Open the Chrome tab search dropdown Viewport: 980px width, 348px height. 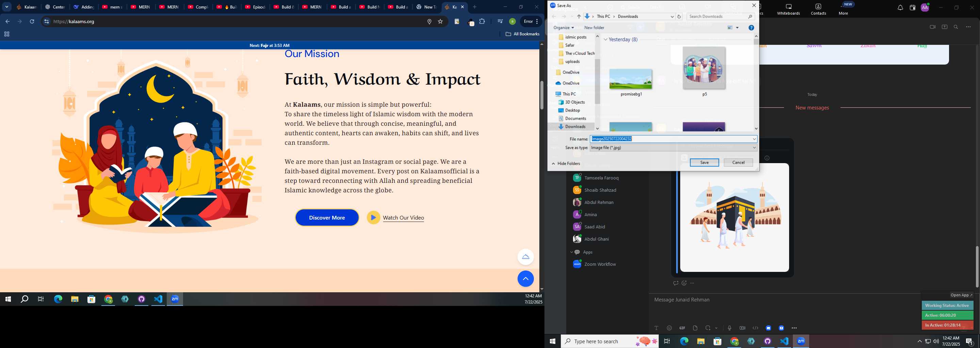click(x=7, y=7)
